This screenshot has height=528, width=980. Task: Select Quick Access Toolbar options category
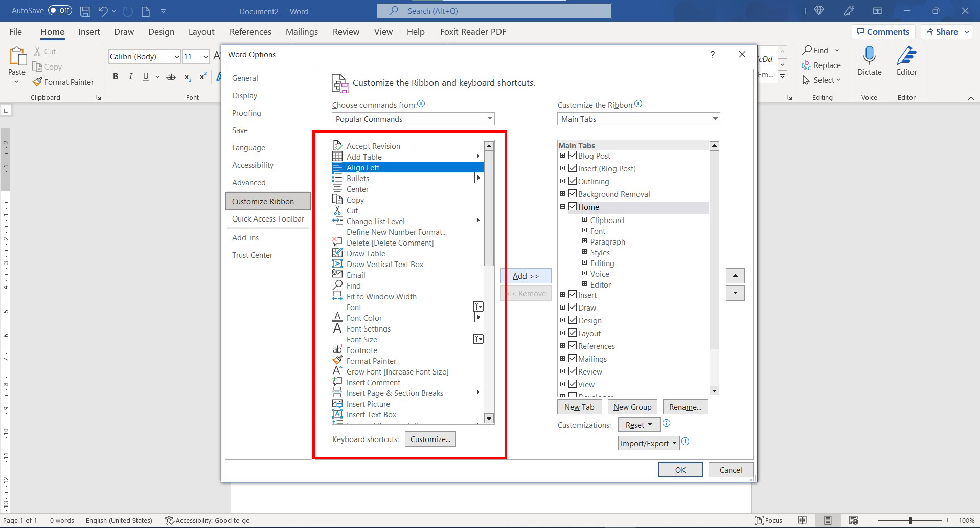pyautogui.click(x=268, y=218)
